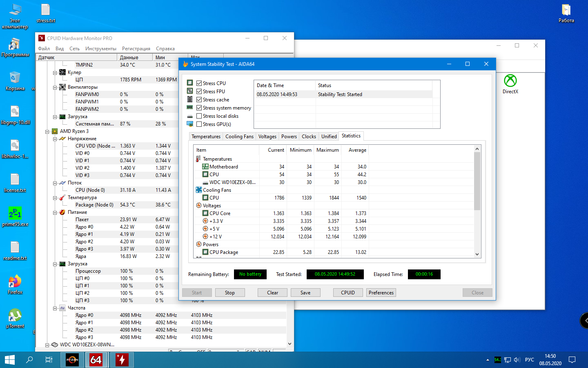Click the AIDA64 flame icon in the title bar
This screenshot has height=368, width=588.
pyautogui.click(x=186, y=64)
